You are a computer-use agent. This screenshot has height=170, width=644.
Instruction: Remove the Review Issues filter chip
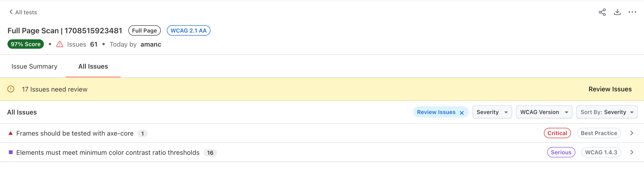pos(462,113)
